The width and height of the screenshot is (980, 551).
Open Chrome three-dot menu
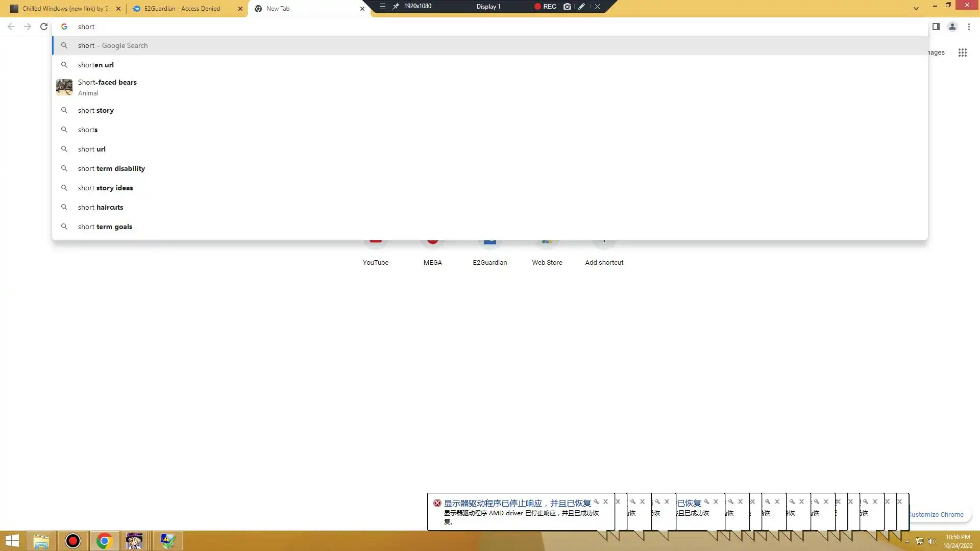[x=969, y=27]
